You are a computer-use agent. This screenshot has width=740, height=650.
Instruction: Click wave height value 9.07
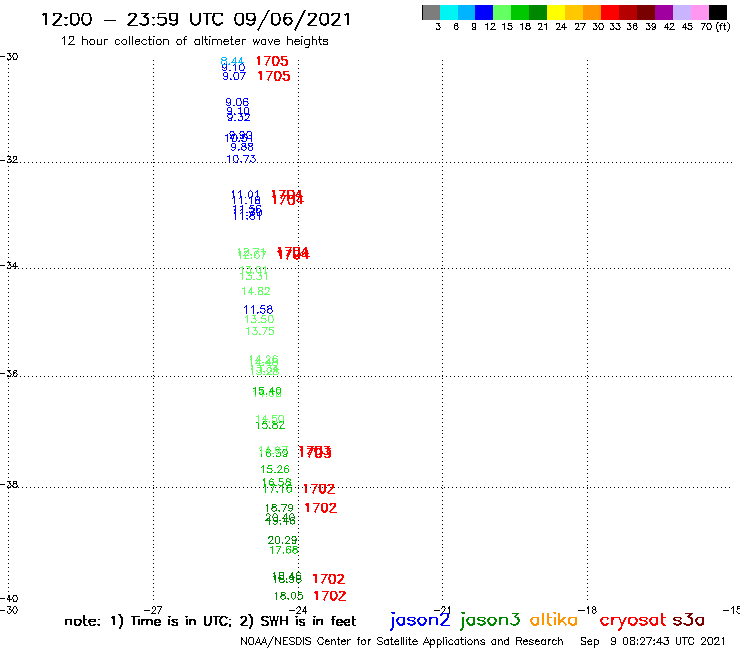coord(234,76)
